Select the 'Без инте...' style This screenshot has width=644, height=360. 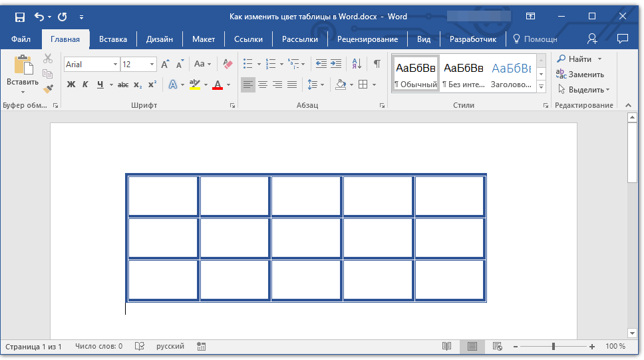(463, 75)
